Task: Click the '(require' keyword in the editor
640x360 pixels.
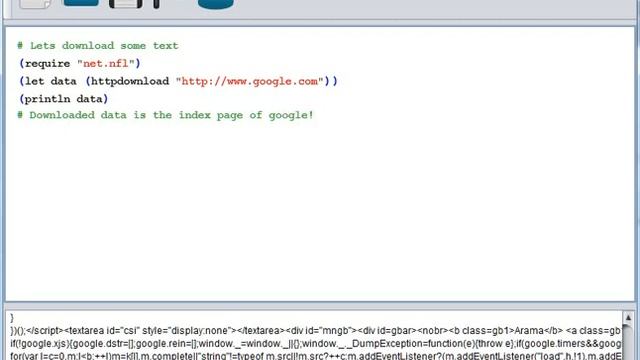Action: tap(45, 64)
